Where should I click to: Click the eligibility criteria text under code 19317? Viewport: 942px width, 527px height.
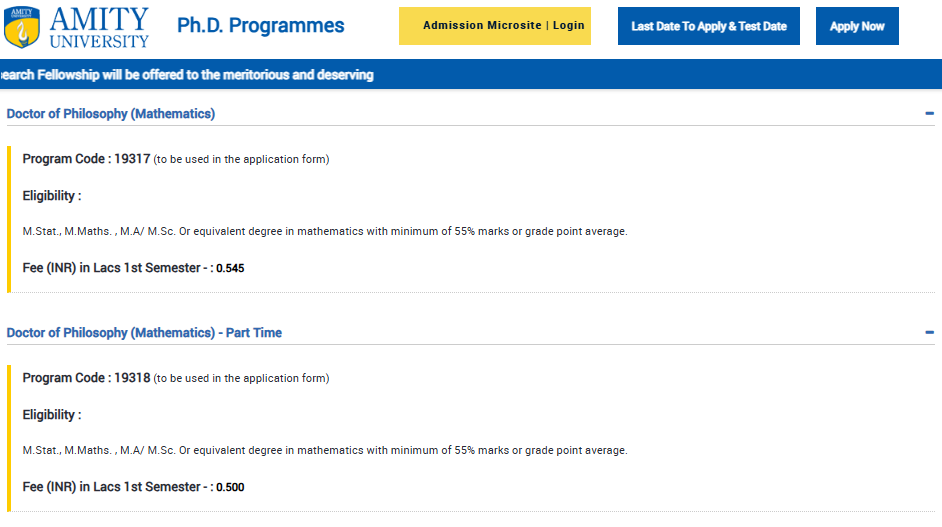click(x=325, y=232)
